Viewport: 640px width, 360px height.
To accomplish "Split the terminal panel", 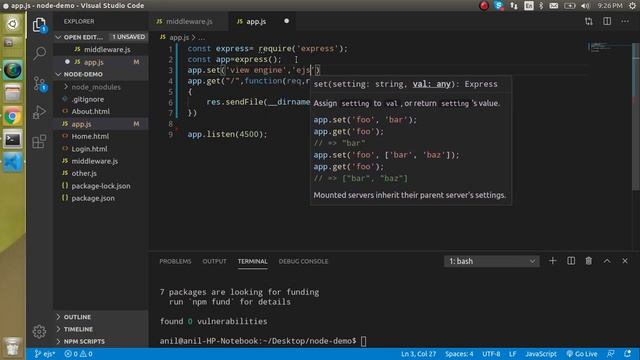I will click(x=571, y=261).
